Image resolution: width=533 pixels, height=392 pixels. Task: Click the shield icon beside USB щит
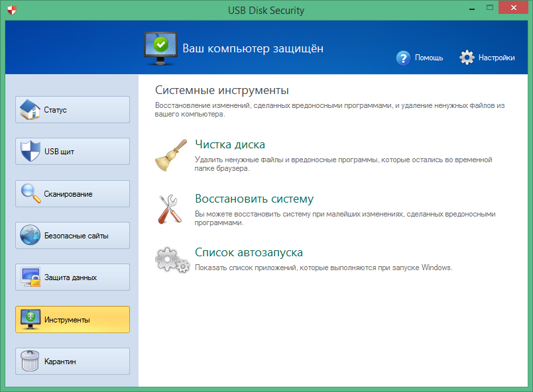[30, 151]
